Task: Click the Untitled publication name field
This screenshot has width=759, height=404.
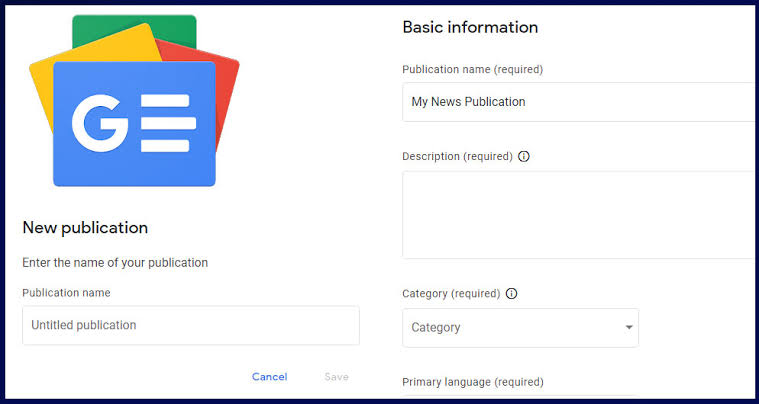Action: click(191, 325)
